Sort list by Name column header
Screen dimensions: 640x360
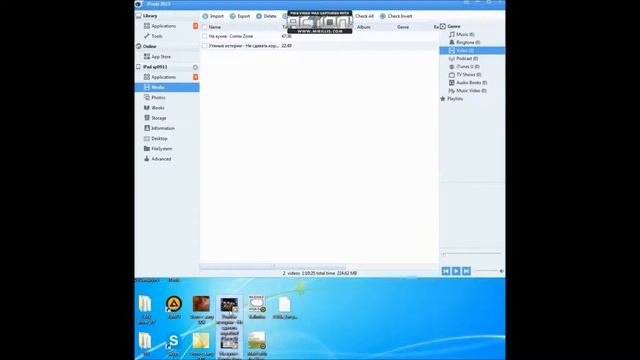(215, 27)
